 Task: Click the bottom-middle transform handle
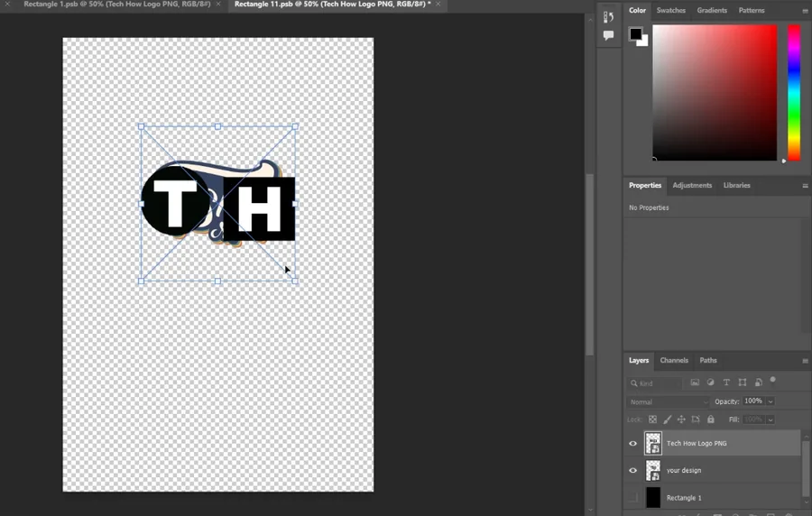[x=218, y=281]
